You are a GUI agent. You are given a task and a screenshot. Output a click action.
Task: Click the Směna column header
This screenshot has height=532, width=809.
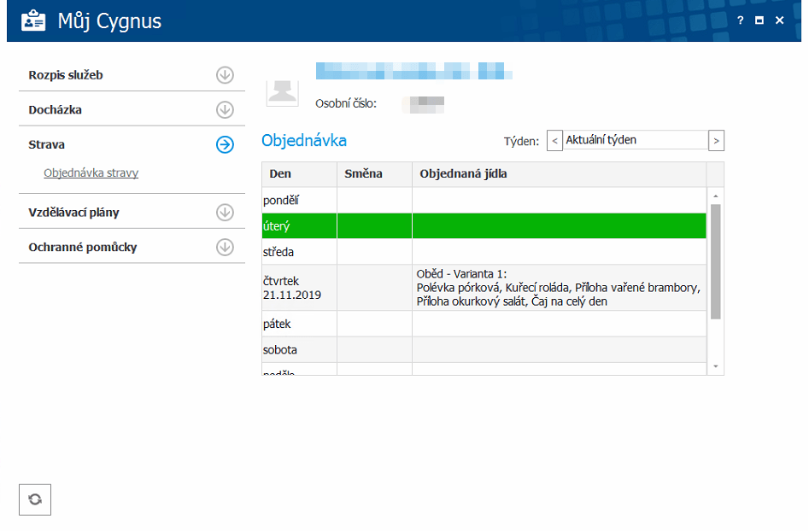pos(374,174)
